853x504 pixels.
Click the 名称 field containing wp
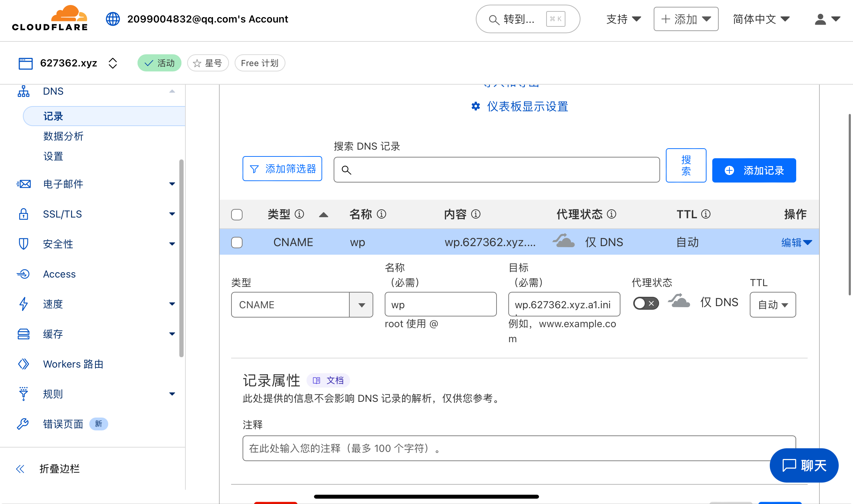click(x=440, y=304)
